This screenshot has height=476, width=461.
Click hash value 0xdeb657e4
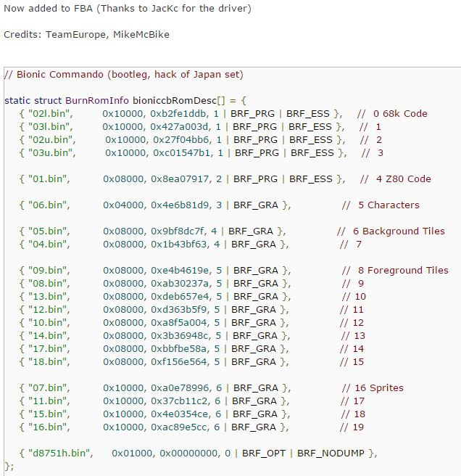click(173, 296)
